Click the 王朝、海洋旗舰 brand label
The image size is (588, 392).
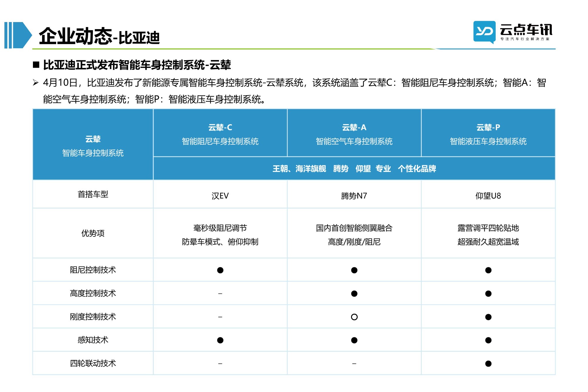[x=299, y=169]
